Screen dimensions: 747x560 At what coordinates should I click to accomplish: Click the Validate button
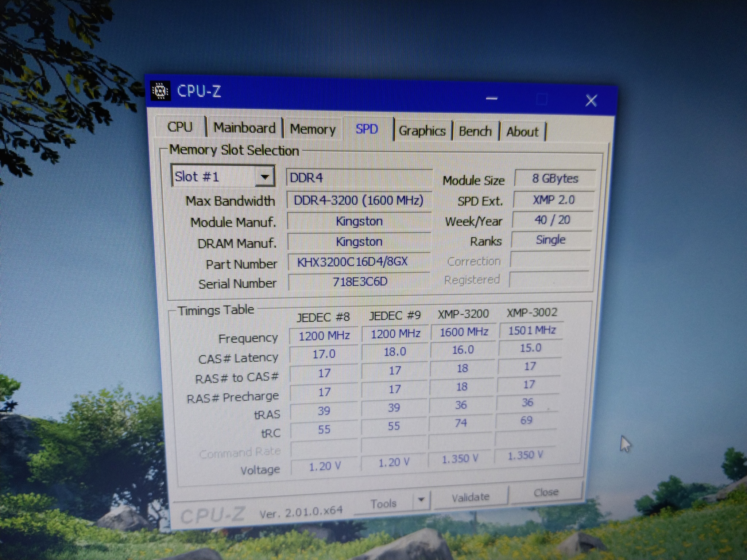[x=471, y=497]
